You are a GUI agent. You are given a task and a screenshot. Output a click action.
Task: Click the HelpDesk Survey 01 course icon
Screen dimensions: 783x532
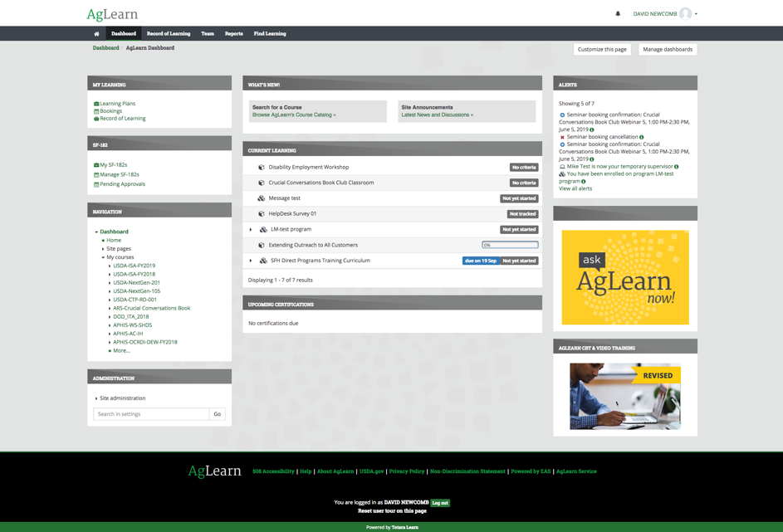pos(262,213)
